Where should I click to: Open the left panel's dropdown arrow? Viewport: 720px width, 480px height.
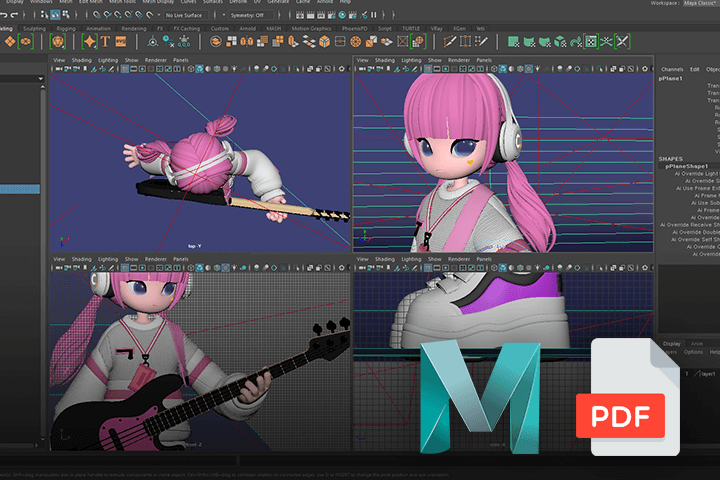pos(41,79)
